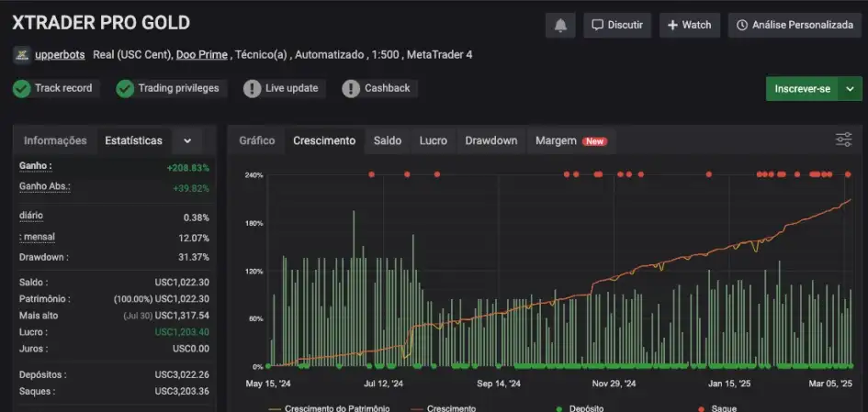Expand the Estatísticas tab chevron menu

(187, 140)
